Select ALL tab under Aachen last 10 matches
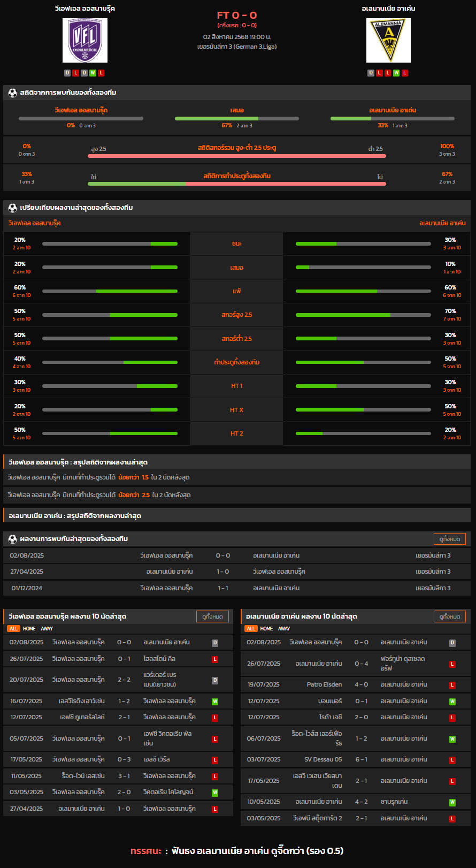476x868 pixels. tap(251, 629)
